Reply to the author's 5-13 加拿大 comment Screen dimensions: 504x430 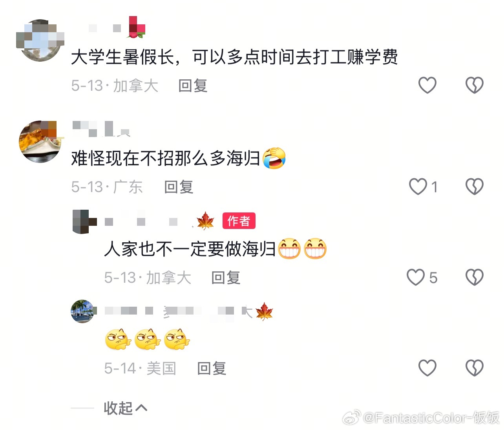coord(226,278)
